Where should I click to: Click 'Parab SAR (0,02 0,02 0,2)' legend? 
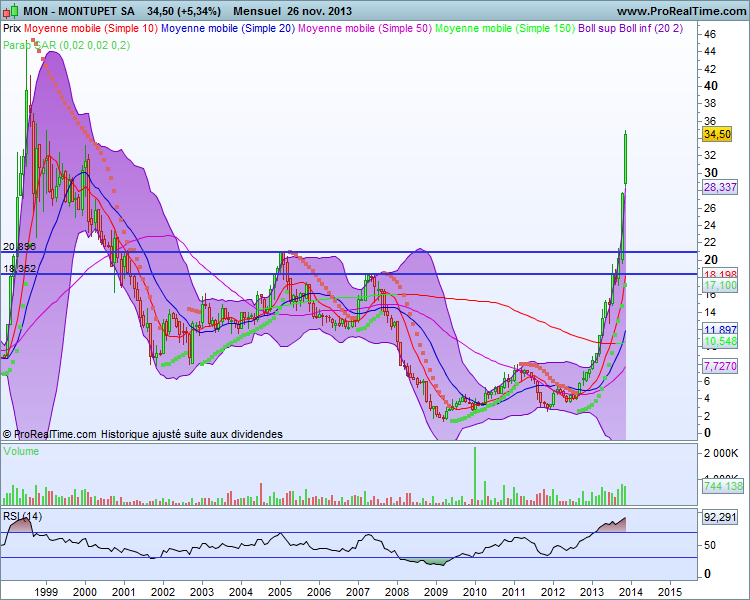[66, 45]
